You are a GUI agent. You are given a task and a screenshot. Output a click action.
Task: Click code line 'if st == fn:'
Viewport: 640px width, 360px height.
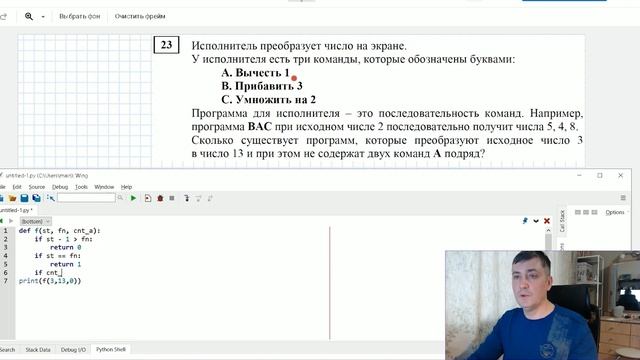(58, 256)
